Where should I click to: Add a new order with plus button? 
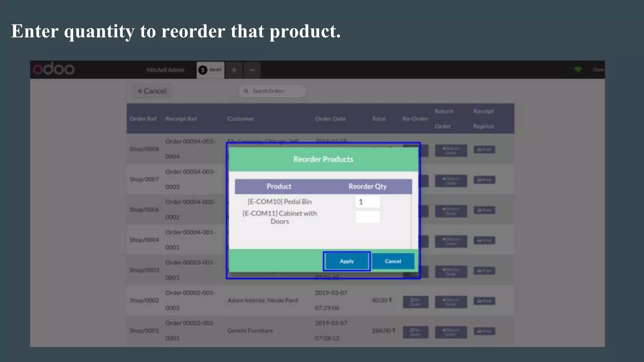(x=234, y=70)
